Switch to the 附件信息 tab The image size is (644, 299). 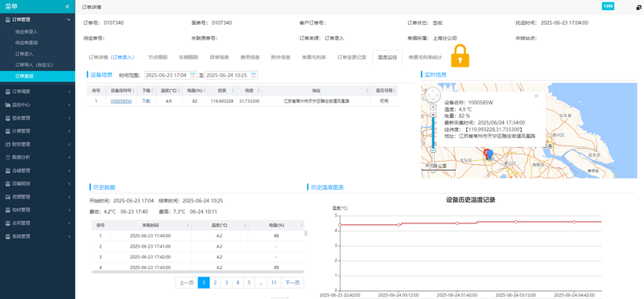coord(281,57)
